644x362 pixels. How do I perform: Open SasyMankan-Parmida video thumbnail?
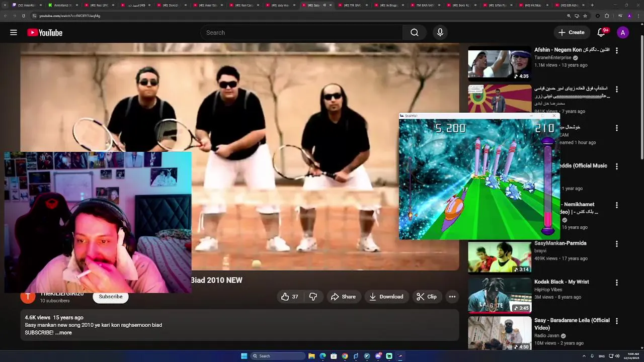(500, 257)
